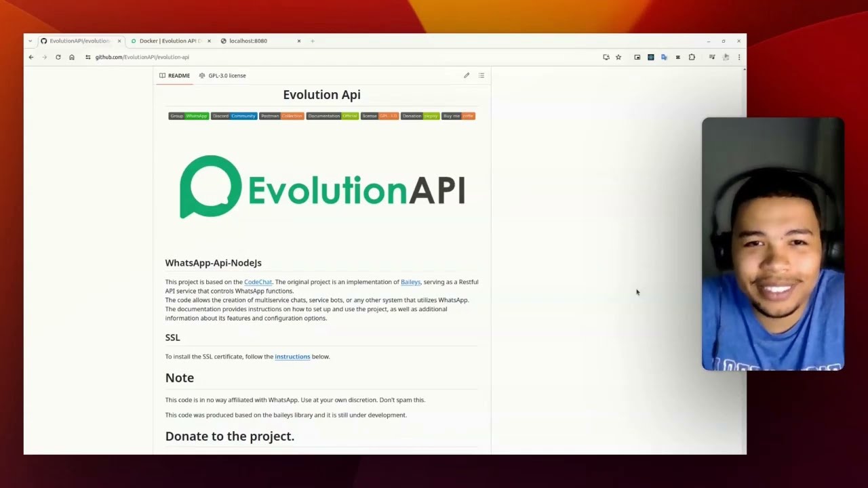Click the WhatsApp-Api-NodeJs heading
This screenshot has height=488, width=868.
point(213,263)
